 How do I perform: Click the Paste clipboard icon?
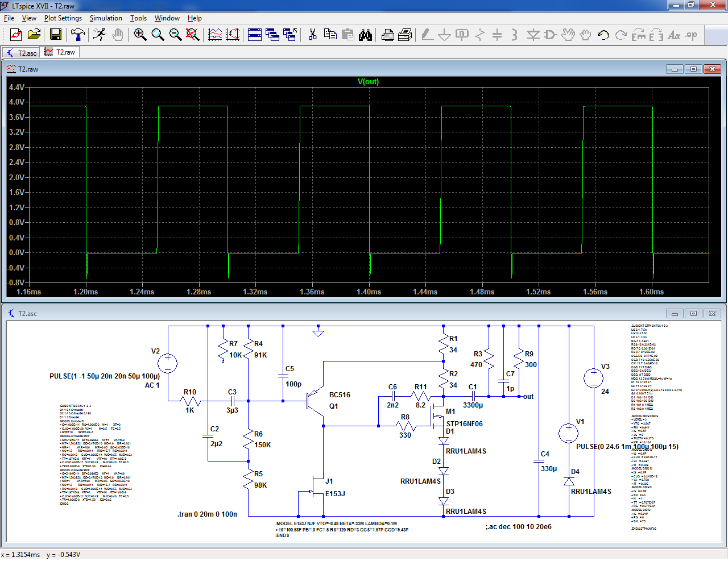[348, 35]
